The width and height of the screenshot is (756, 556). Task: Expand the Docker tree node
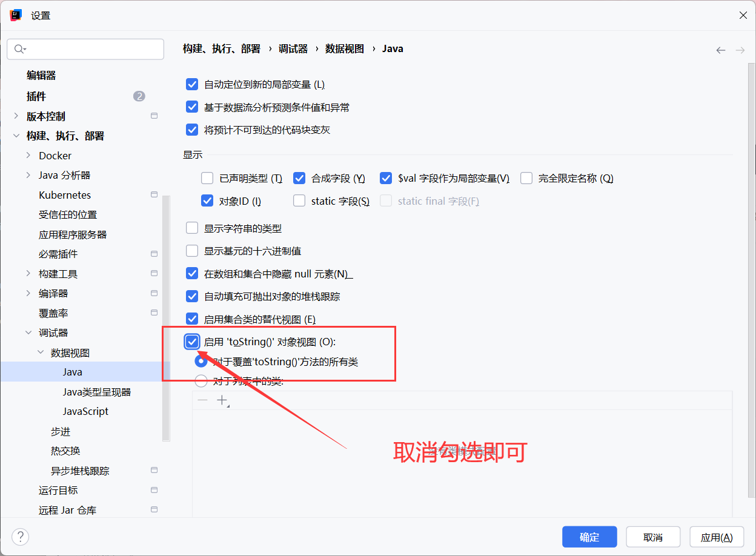[x=28, y=156]
